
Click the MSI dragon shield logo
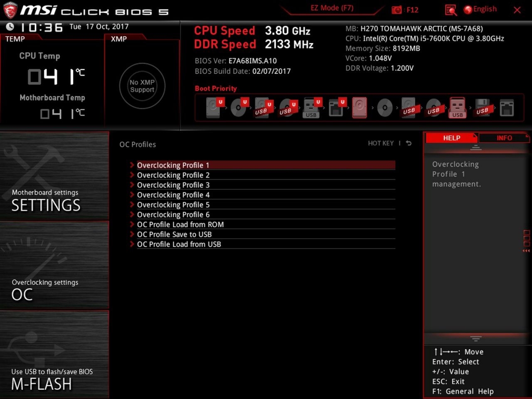(10, 10)
